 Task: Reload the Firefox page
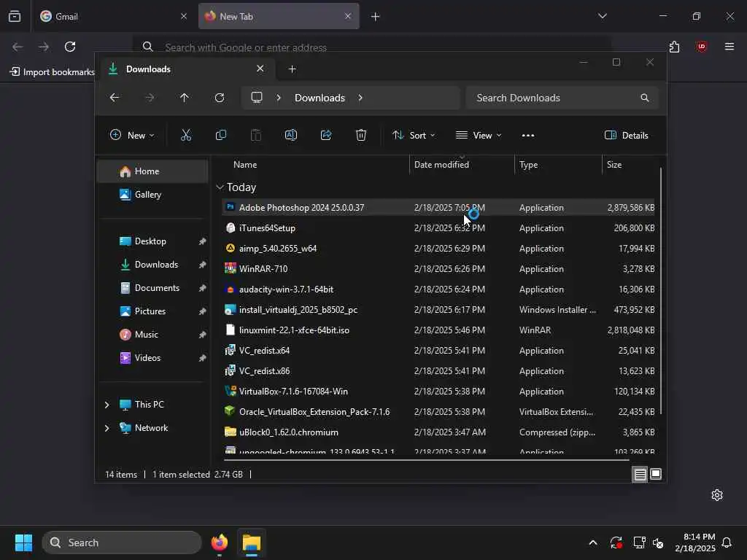pyautogui.click(x=70, y=47)
